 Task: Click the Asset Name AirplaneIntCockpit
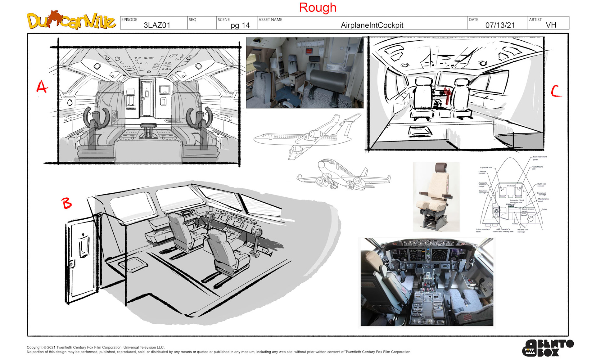click(372, 25)
